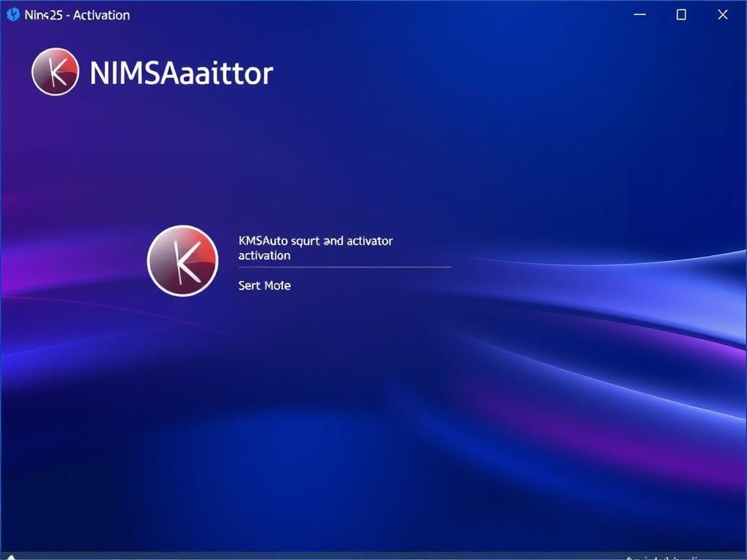747x560 pixels.
Task: Maximize the Activation window
Action: tap(681, 15)
